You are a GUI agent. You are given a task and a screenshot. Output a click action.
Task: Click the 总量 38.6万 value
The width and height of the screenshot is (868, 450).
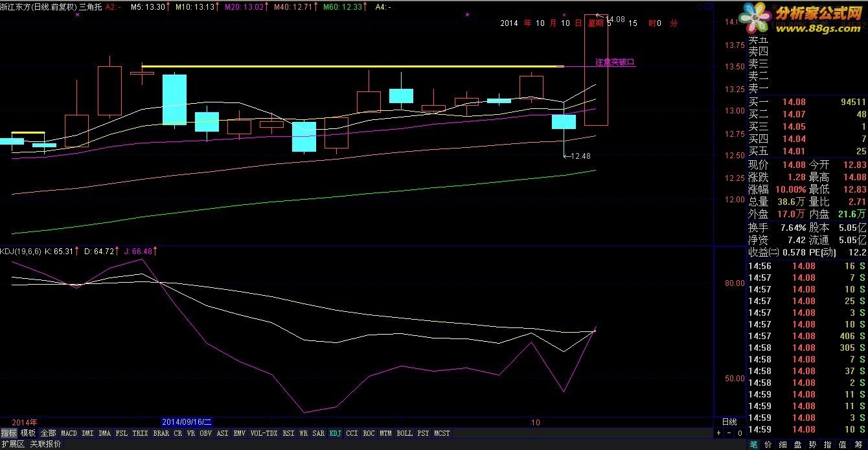click(x=791, y=202)
